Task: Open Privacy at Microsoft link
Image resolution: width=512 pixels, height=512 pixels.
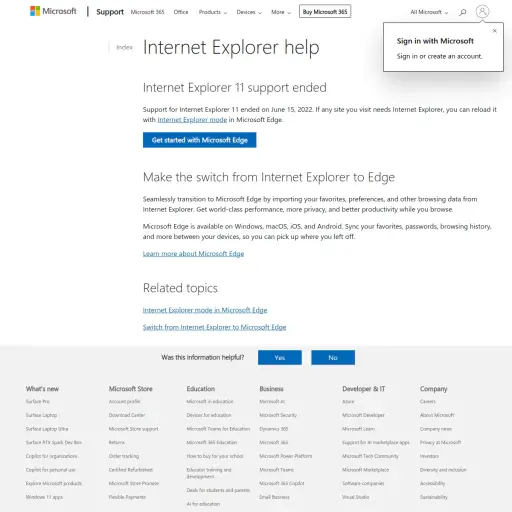Action: click(440, 442)
